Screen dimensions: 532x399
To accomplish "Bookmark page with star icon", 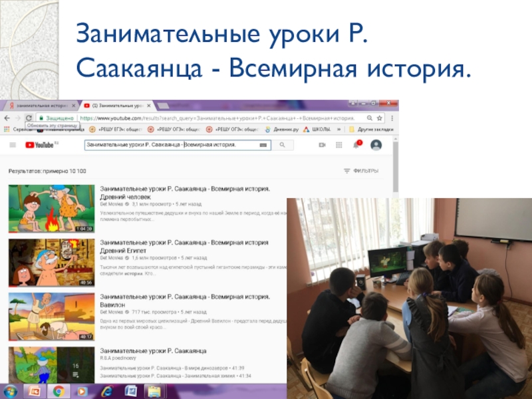I will [379, 118].
